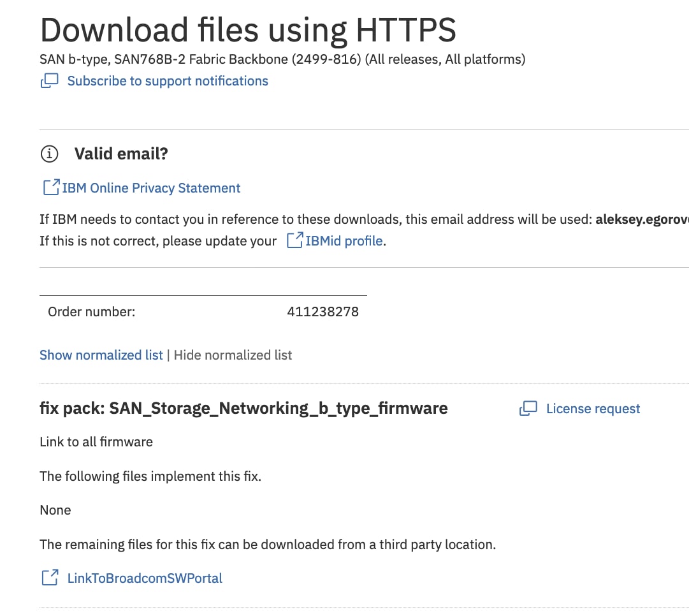Click the Valid email? heading text
The image size is (689, 616).
(x=121, y=154)
